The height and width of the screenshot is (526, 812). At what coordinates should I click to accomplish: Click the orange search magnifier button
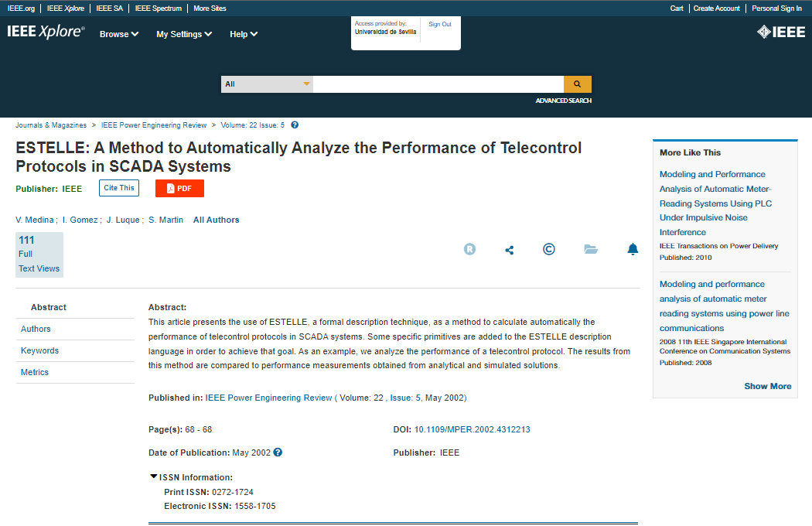[577, 84]
